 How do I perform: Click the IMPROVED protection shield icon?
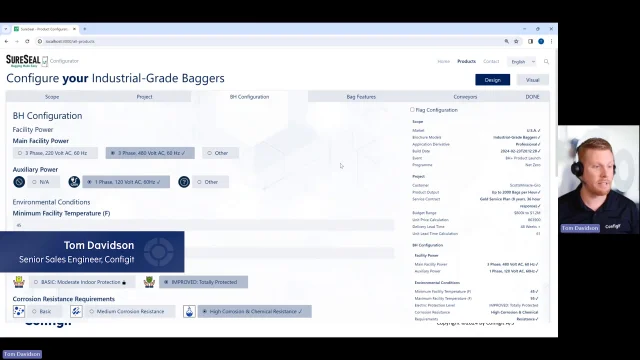(149, 282)
